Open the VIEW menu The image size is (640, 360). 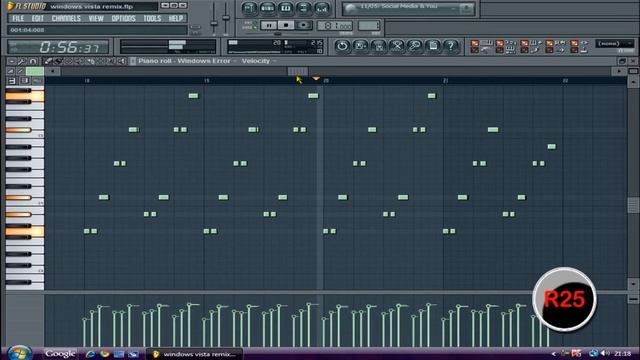click(96, 18)
